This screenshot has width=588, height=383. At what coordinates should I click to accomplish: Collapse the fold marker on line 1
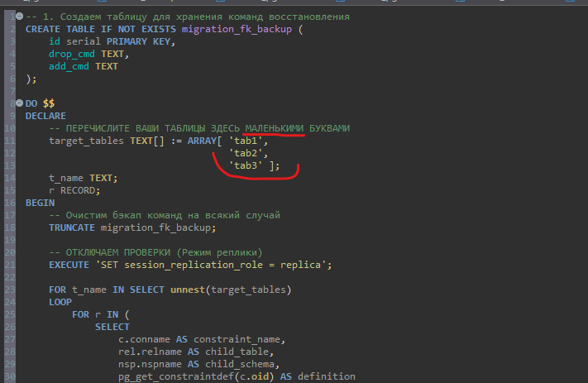[x=19, y=17]
